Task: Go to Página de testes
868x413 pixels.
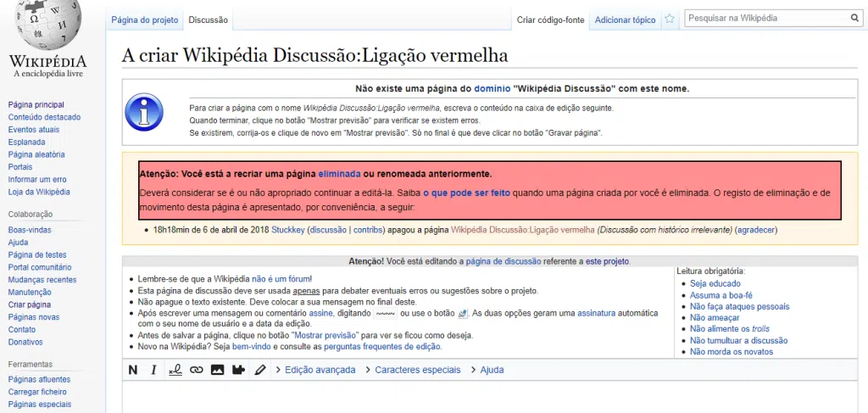Action: click(37, 254)
